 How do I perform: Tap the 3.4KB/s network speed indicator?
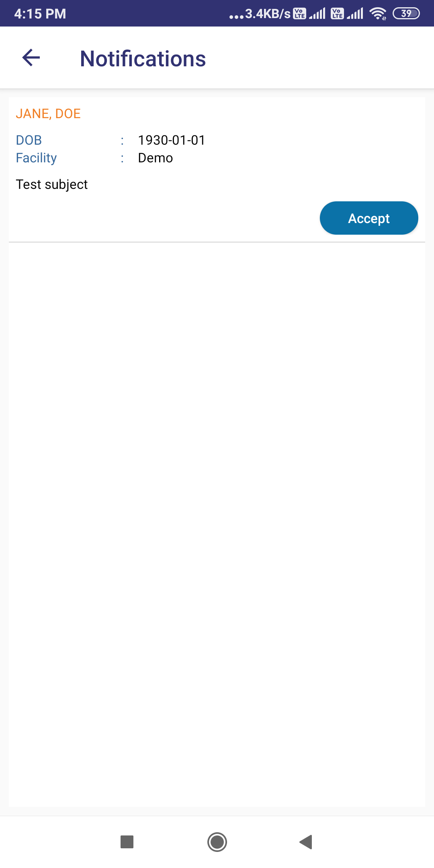pyautogui.click(x=268, y=14)
